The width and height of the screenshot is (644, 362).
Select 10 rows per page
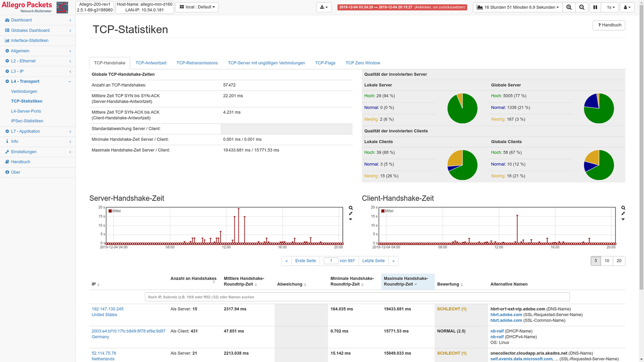click(607, 261)
